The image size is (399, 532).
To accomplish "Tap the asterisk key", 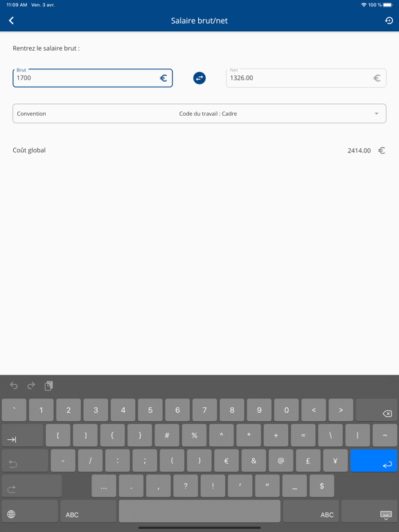I will (x=249, y=435).
